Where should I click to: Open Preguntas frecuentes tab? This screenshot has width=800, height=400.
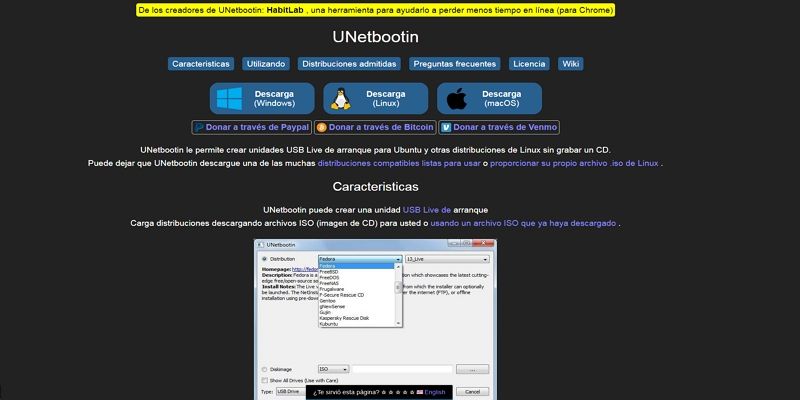tap(455, 64)
